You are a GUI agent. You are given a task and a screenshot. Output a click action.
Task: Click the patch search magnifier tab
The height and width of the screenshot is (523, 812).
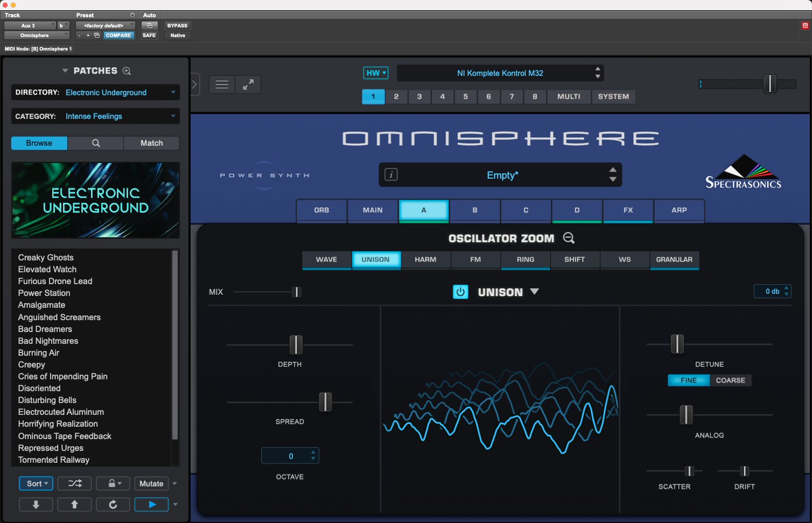pyautogui.click(x=96, y=143)
